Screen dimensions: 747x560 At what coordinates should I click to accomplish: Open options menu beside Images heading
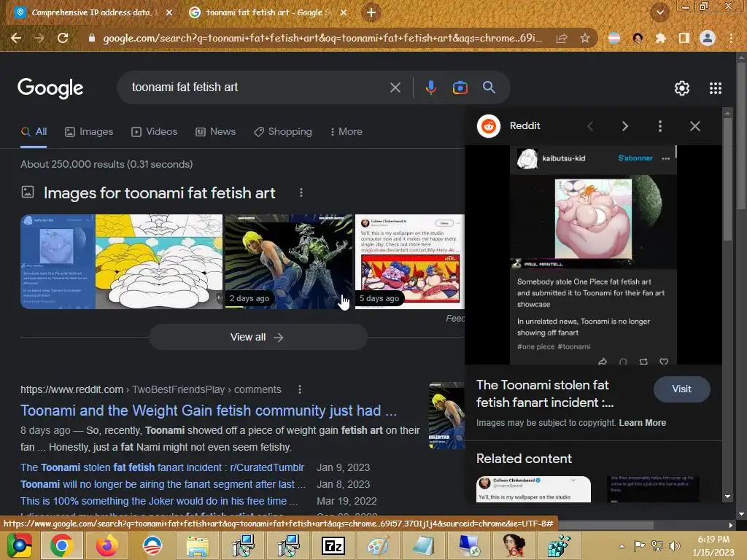click(x=301, y=192)
